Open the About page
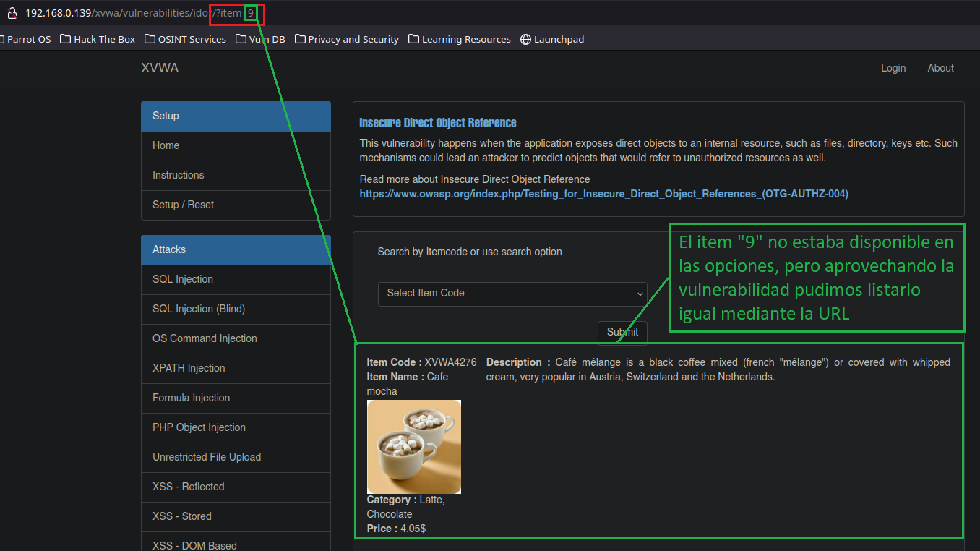The image size is (980, 551). tap(940, 68)
